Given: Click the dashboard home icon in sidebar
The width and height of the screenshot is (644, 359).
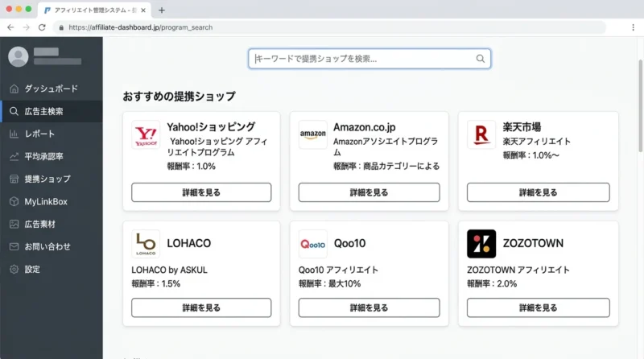Looking at the screenshot, I should (14, 89).
